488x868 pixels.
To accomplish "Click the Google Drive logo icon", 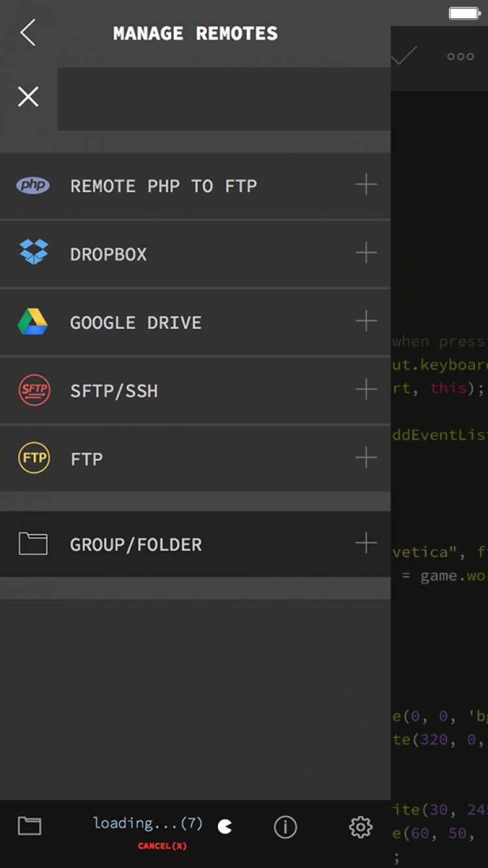I will 33,322.
